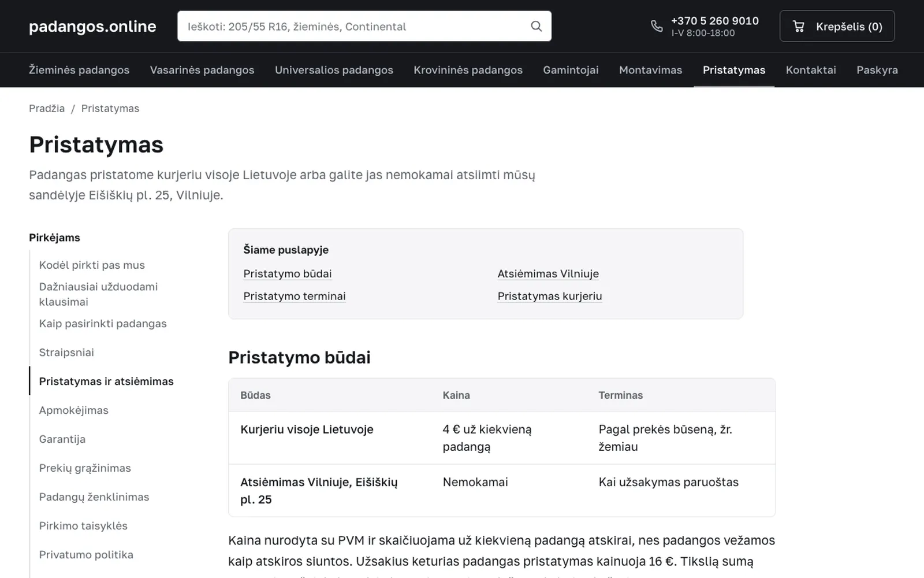Open Vasarinės padangos menu
924x578 pixels.
click(x=202, y=70)
